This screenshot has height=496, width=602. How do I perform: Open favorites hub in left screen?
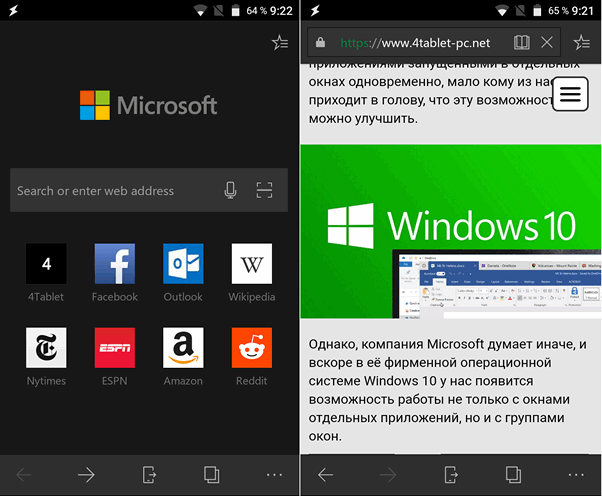click(x=280, y=43)
